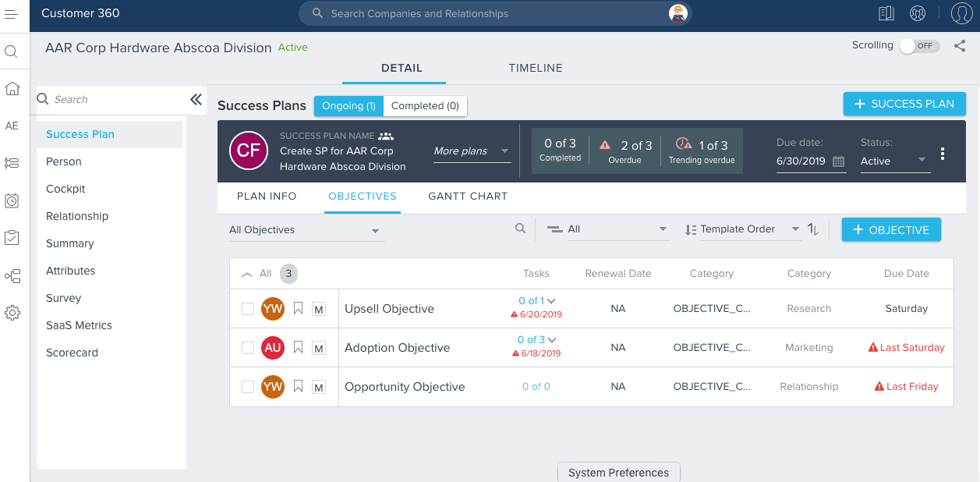Click the AU avatar for Adoption Objective
This screenshot has height=482, width=980.
tap(273, 348)
